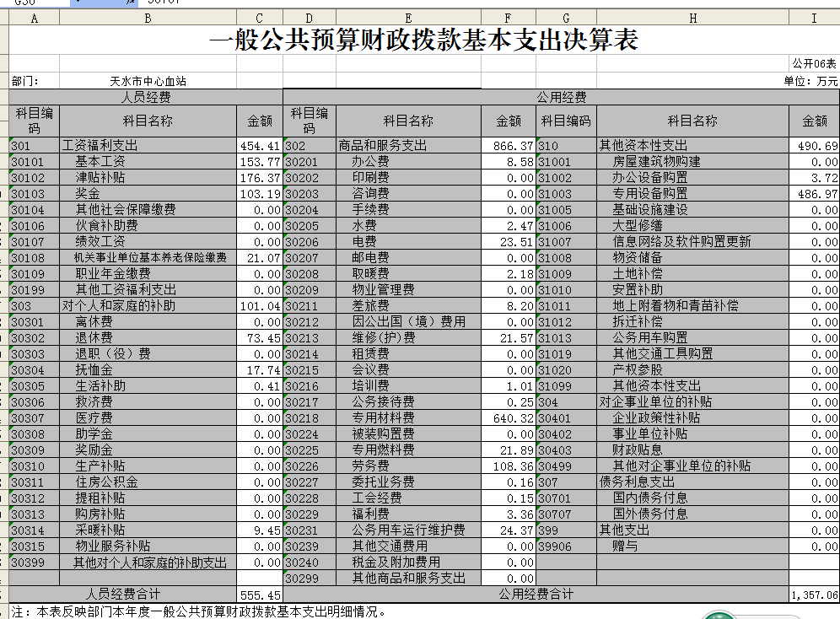Viewport: 840px width, 619px height.
Task: Select the 商品和服务支出 cell
Action: (408, 146)
